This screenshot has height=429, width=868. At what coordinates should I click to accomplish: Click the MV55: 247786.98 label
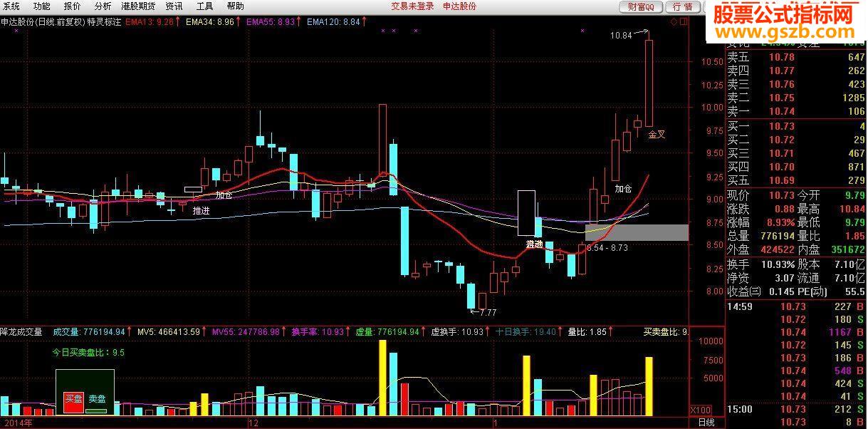(246, 331)
